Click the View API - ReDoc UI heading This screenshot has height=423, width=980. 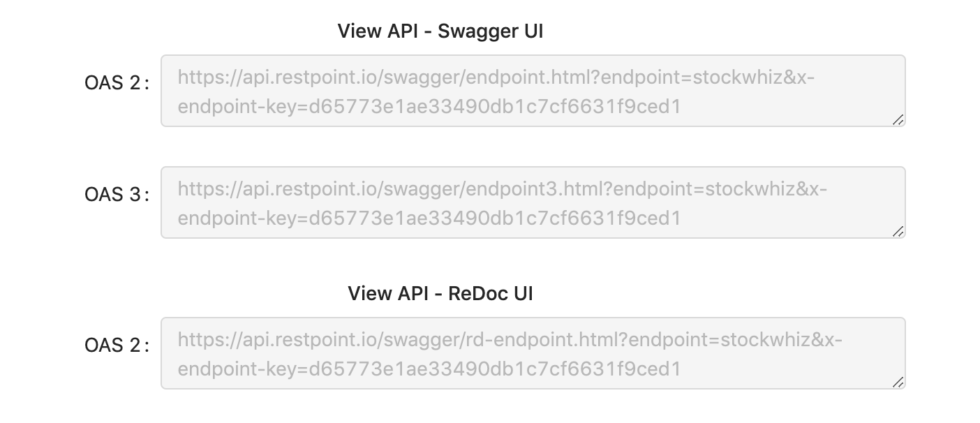(440, 293)
